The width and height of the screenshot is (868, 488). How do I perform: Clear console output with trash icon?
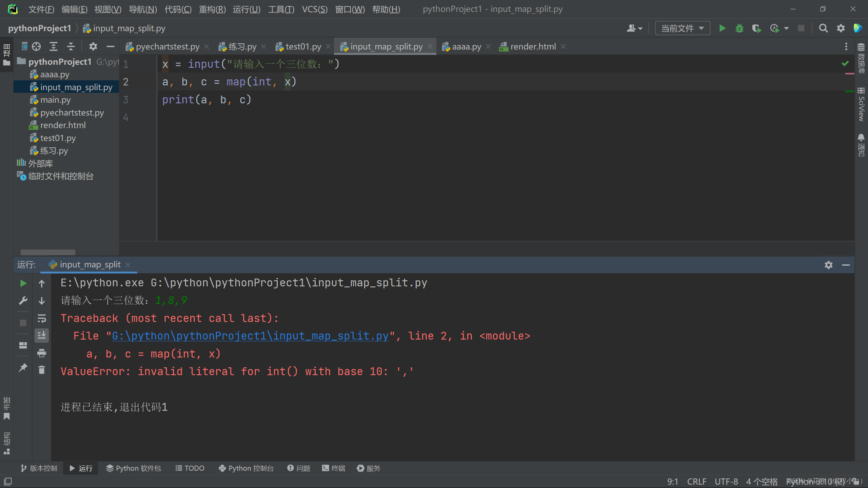[x=42, y=370]
